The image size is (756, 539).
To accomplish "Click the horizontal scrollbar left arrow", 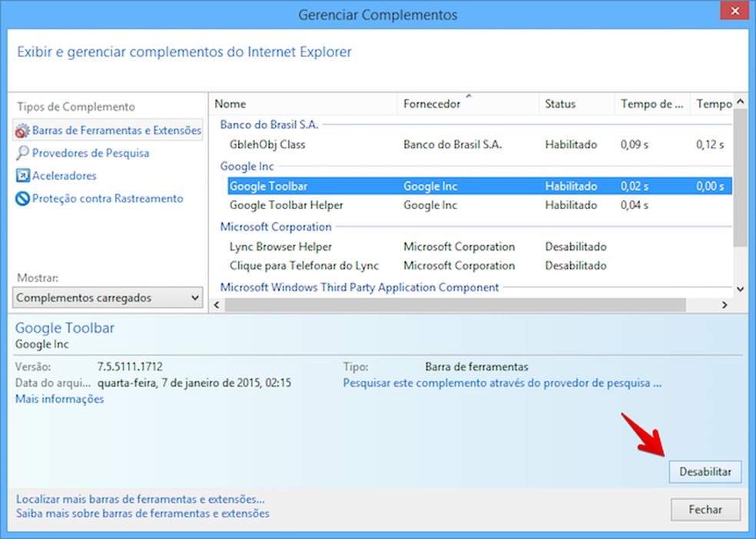I will click(217, 305).
